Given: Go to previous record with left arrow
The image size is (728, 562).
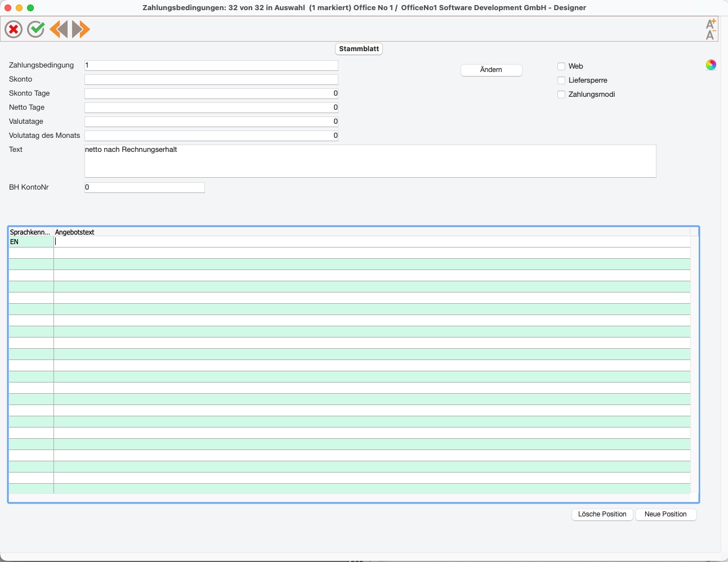Looking at the screenshot, I should tap(59, 29).
